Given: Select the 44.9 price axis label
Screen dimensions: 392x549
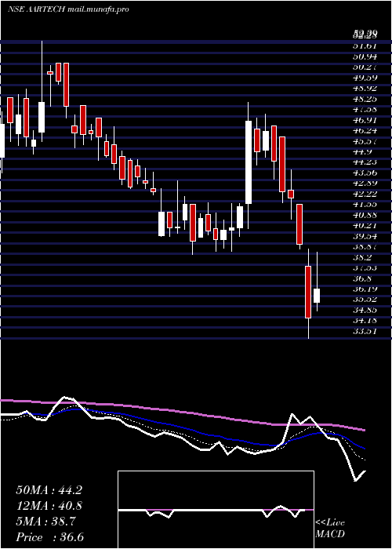Looking at the screenshot, I should (362, 151).
